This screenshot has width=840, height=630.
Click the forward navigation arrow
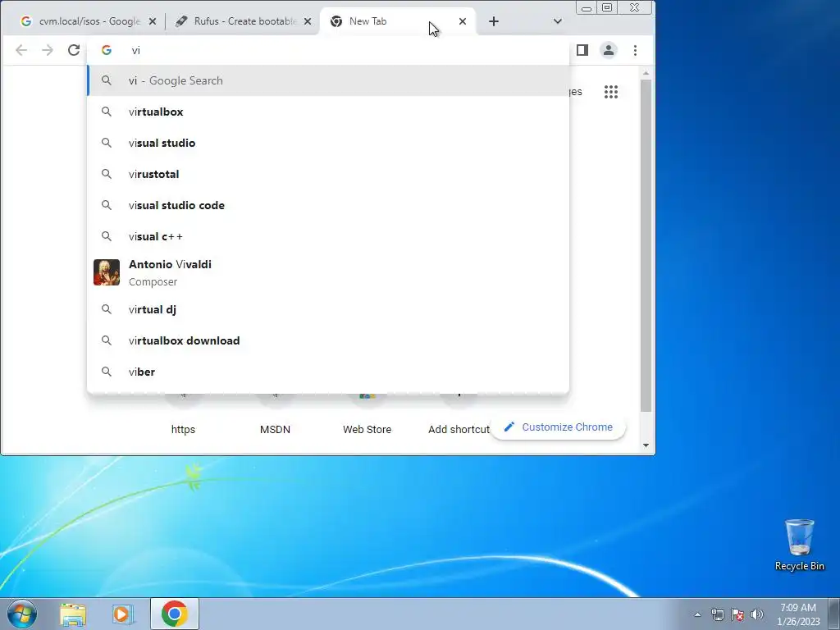48,50
